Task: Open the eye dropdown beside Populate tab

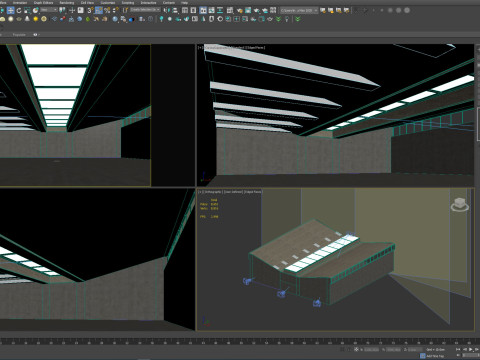Action: coord(35,35)
